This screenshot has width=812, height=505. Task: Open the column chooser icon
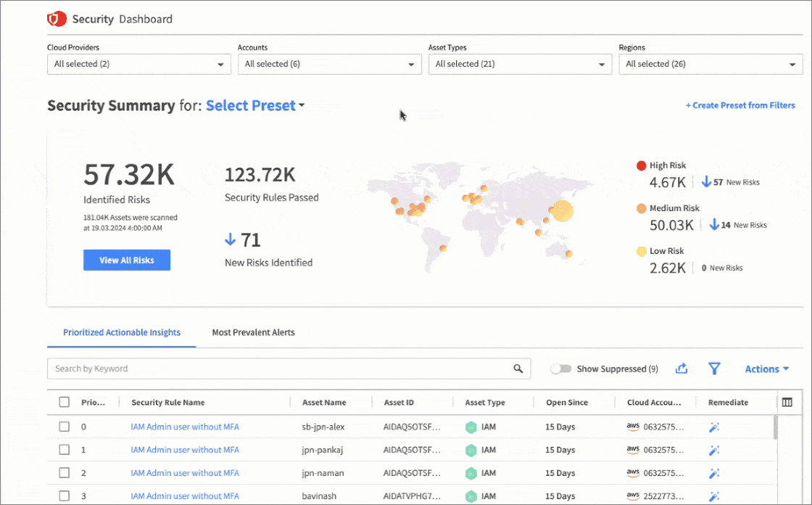coord(787,403)
